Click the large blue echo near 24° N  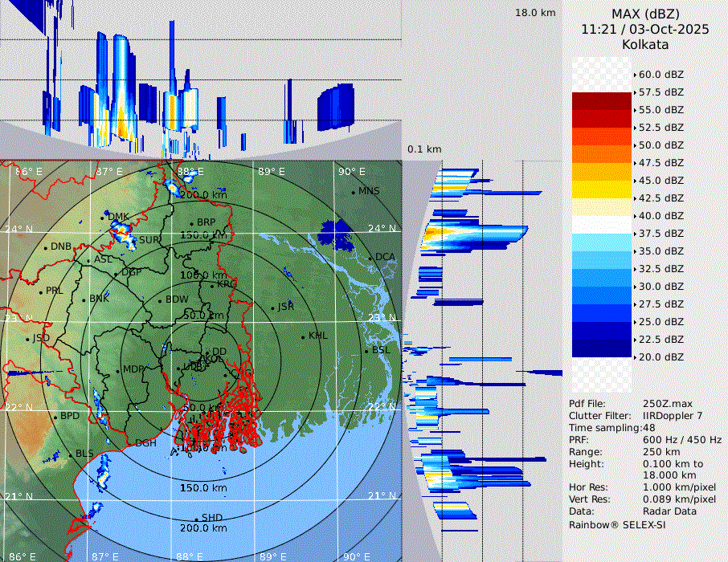(x=334, y=235)
